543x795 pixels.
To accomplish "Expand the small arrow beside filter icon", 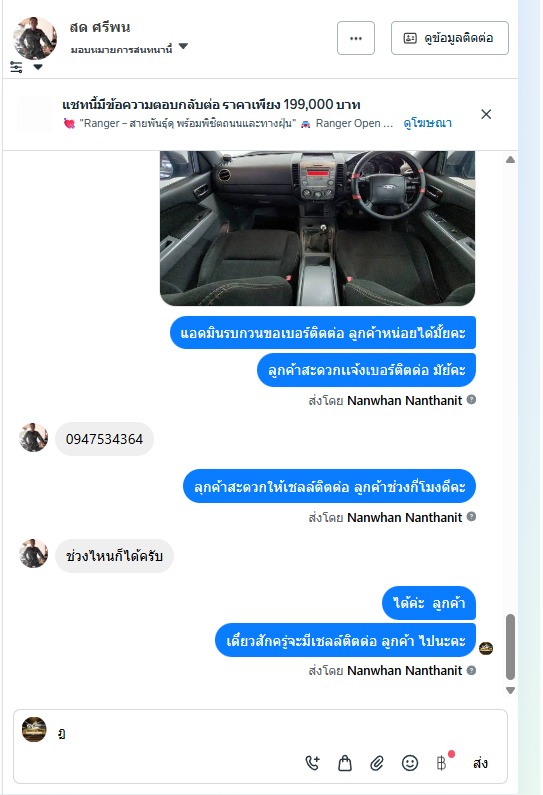I will (38, 67).
